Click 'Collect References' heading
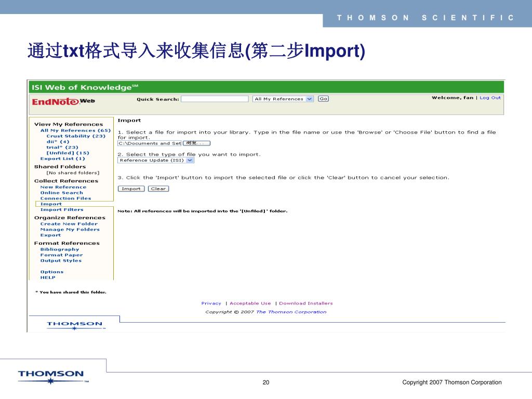 click(66, 181)
